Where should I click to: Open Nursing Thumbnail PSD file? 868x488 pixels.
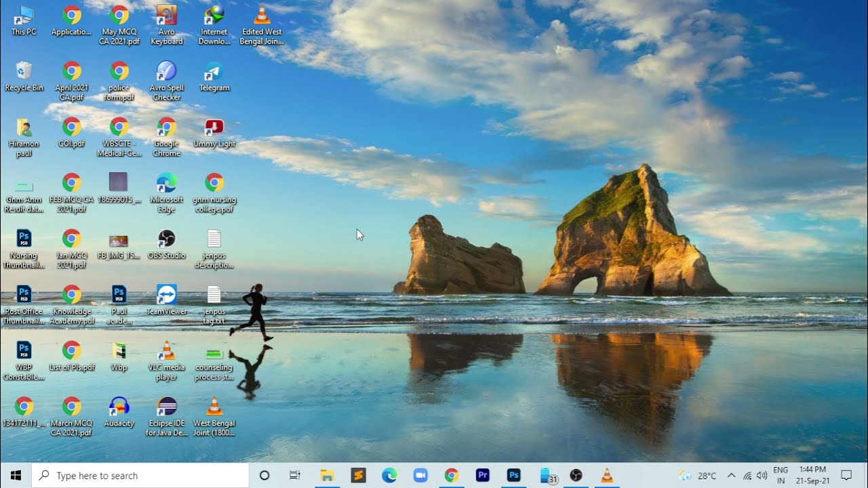pyautogui.click(x=24, y=249)
